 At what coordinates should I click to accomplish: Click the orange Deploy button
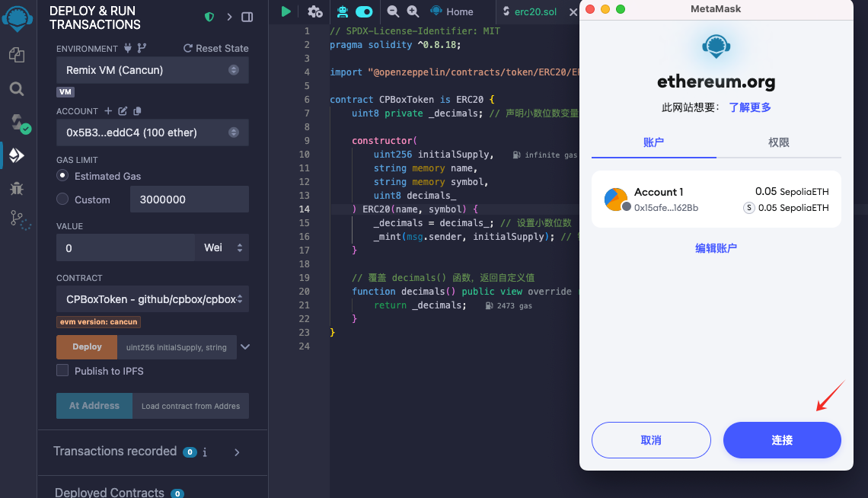tap(87, 347)
